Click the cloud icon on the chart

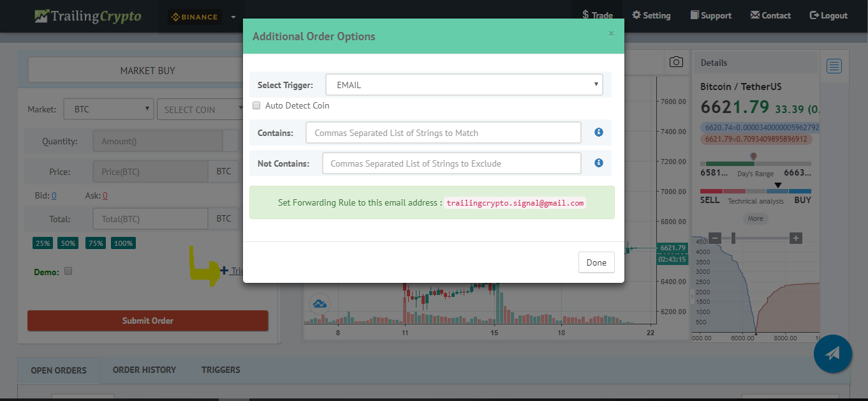pos(318,303)
